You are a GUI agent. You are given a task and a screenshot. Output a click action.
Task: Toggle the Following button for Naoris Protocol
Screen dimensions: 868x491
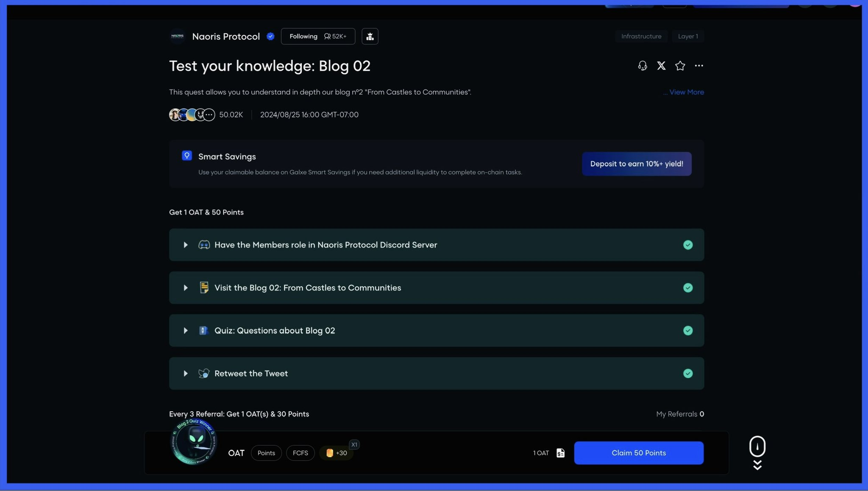coord(318,36)
